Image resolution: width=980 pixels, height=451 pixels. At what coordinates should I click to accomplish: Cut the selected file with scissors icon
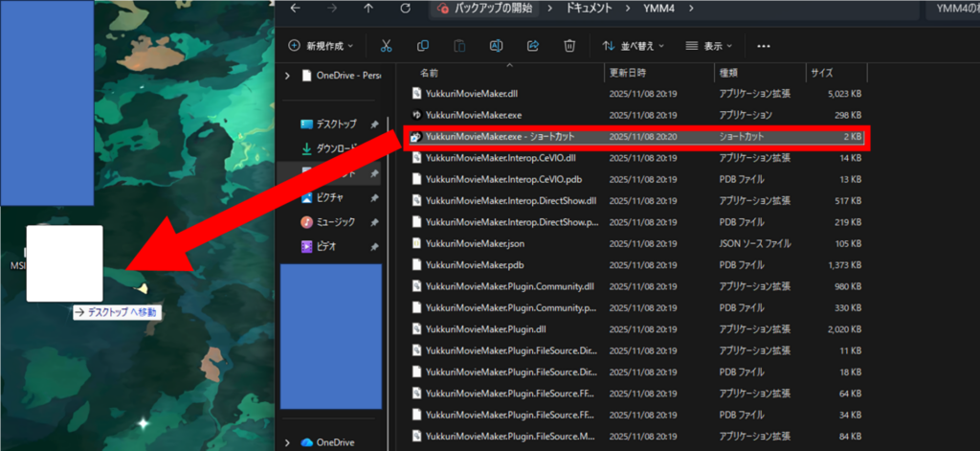coord(387,46)
